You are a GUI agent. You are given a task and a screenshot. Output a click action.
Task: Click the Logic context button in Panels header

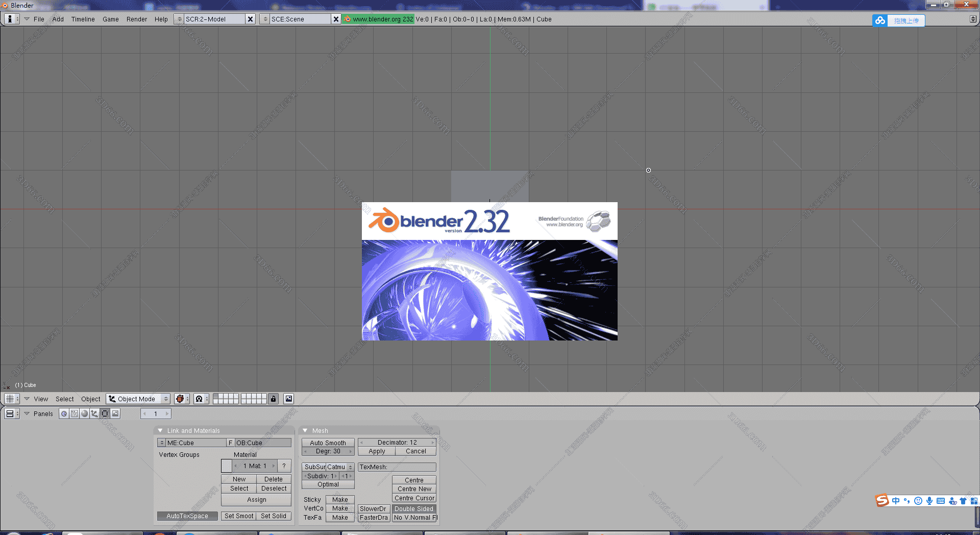tap(64, 414)
